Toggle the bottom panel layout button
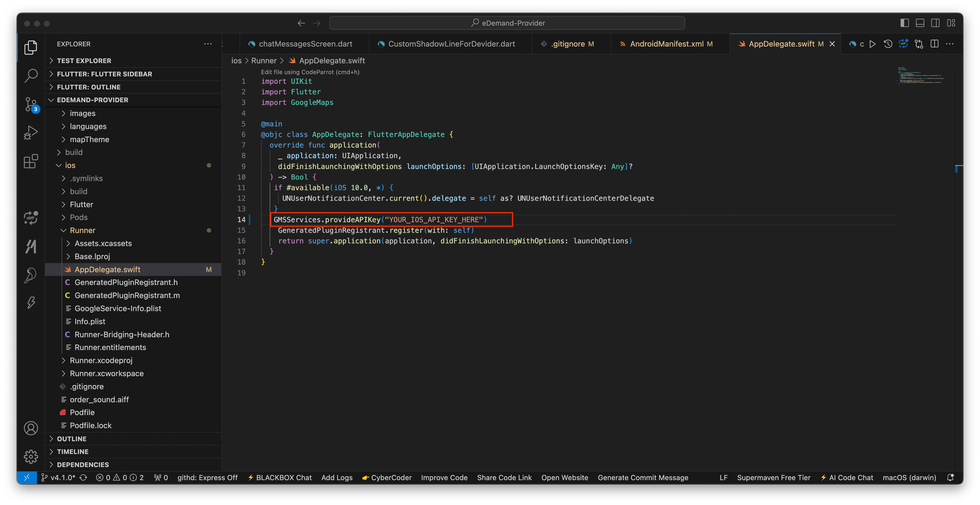Image resolution: width=980 pixels, height=505 pixels. 920,23
